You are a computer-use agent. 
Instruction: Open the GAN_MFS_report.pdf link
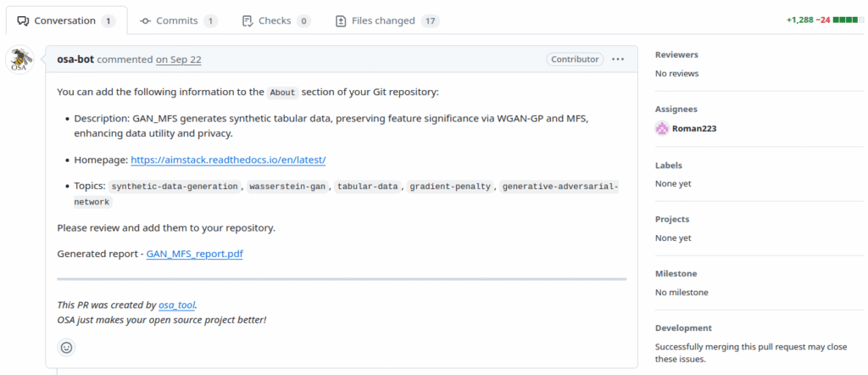[194, 254]
